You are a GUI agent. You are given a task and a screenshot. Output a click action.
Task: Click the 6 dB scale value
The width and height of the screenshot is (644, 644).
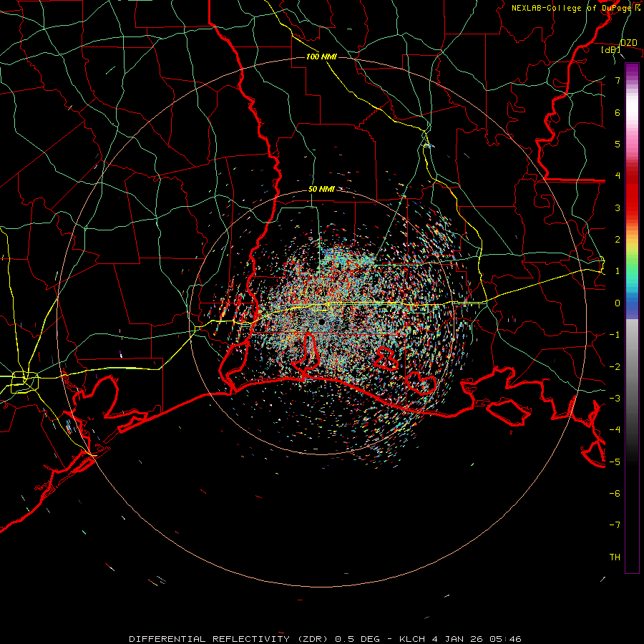618,112
